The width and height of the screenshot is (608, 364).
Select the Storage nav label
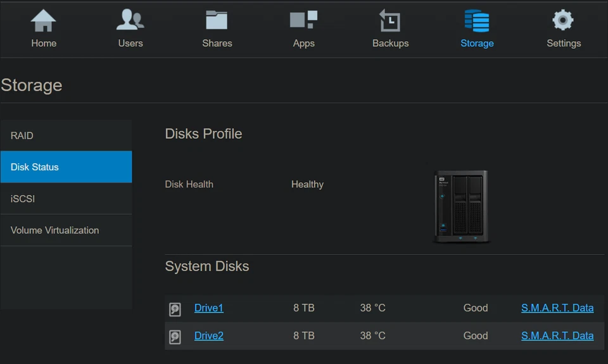pos(477,44)
